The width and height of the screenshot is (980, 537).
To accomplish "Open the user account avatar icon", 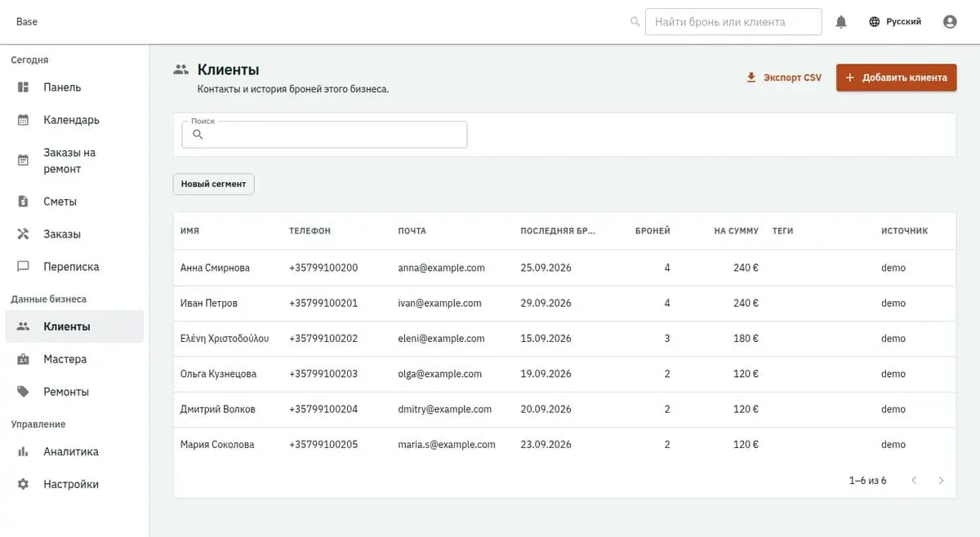I will [x=950, y=22].
